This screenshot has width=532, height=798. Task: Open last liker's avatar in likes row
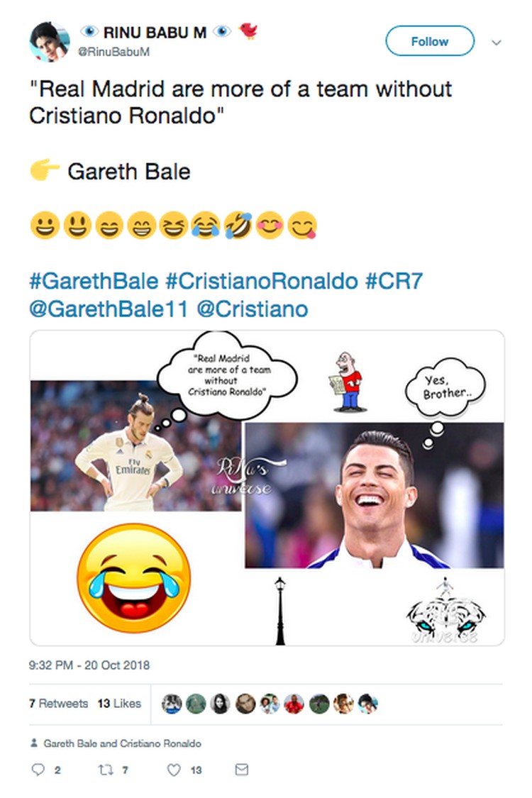(368, 704)
